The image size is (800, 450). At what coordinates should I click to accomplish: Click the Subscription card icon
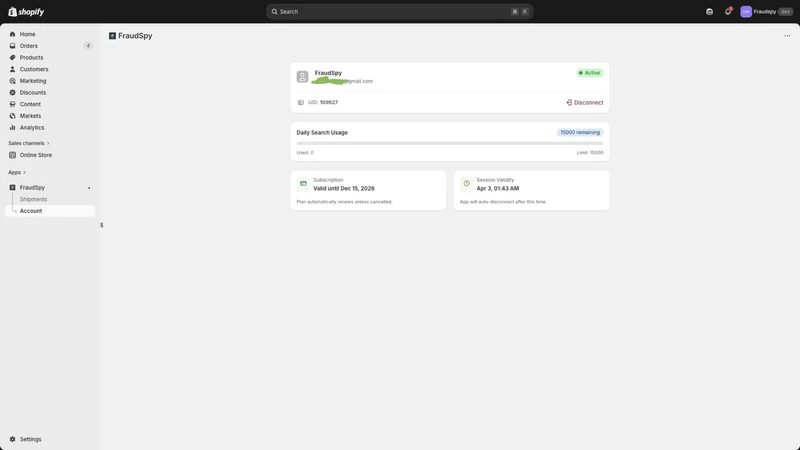coord(303,184)
